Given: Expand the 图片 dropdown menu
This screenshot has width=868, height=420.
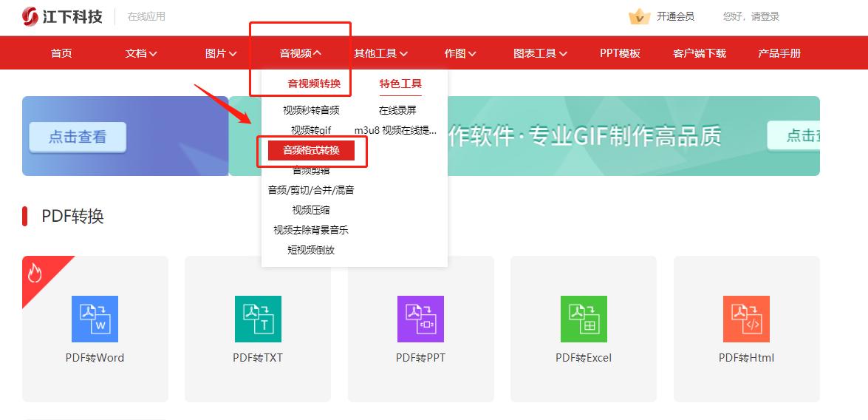Looking at the screenshot, I should click(221, 53).
